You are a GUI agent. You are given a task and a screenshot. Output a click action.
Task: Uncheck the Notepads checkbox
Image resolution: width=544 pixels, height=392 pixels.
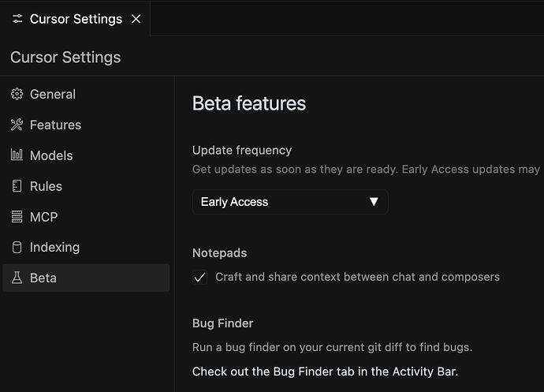click(x=199, y=278)
